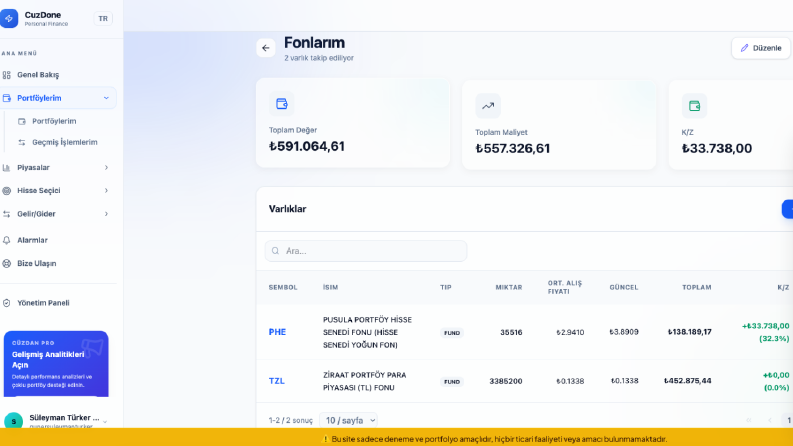This screenshot has height=446, width=793.
Task: Click the K/Z green wallet icon
Action: pyautogui.click(x=694, y=106)
